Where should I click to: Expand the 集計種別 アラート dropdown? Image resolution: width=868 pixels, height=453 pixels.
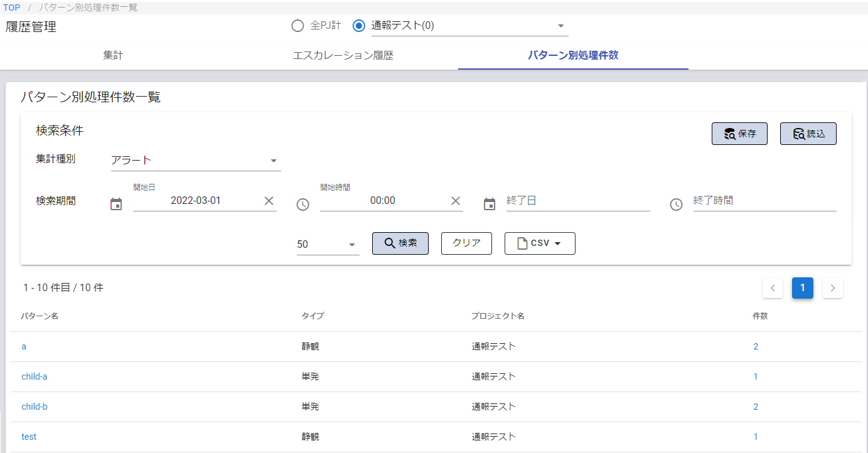(x=274, y=161)
